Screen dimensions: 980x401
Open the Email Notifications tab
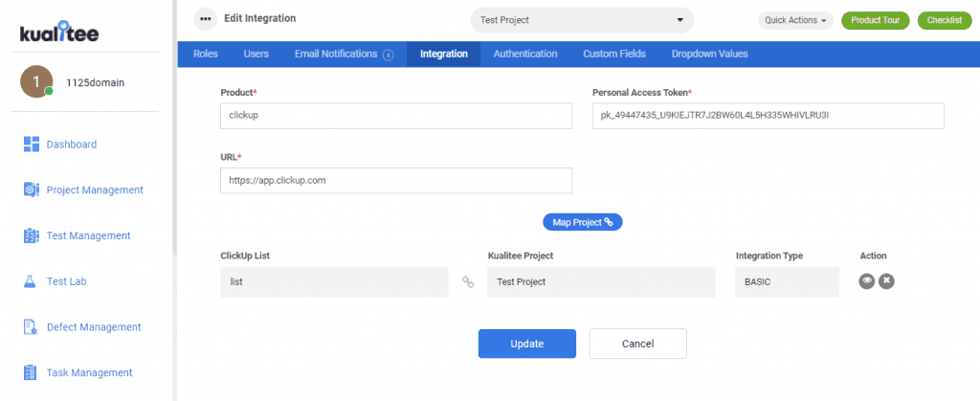click(x=336, y=54)
